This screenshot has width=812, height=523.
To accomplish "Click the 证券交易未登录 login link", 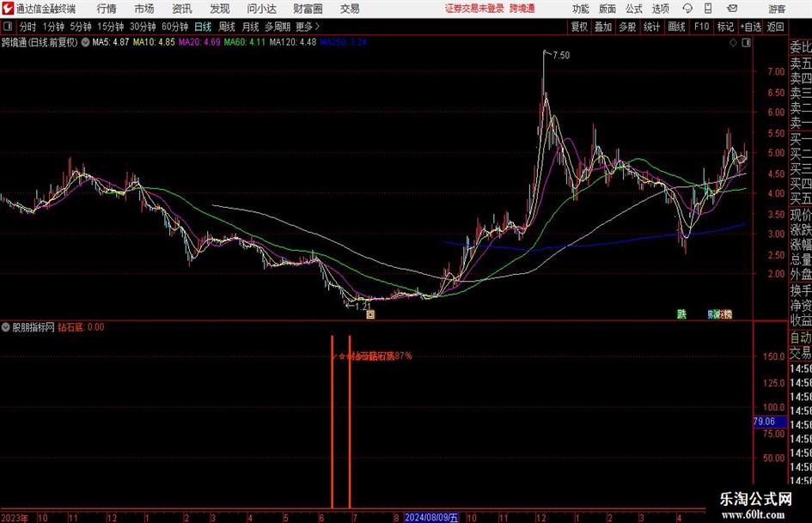I will coord(474,9).
